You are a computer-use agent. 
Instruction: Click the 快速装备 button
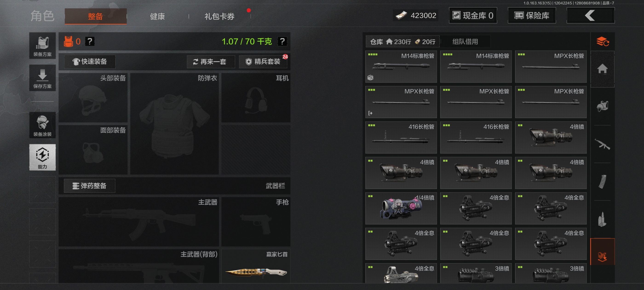click(90, 61)
